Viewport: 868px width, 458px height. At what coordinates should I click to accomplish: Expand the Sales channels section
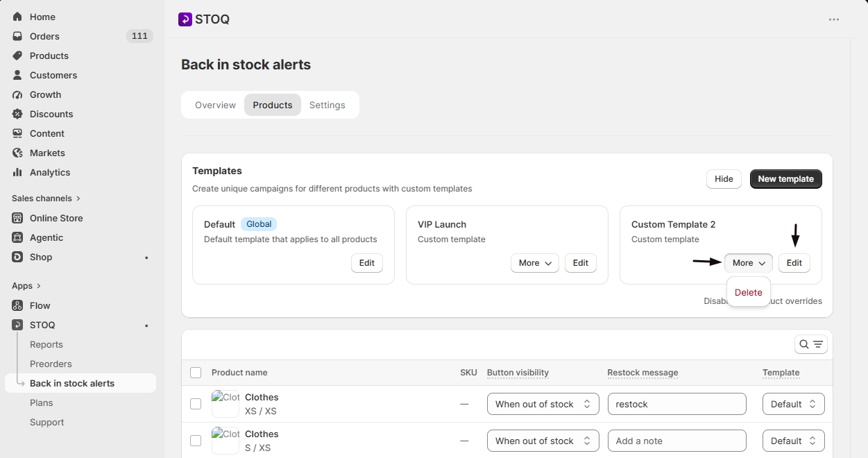click(x=46, y=198)
